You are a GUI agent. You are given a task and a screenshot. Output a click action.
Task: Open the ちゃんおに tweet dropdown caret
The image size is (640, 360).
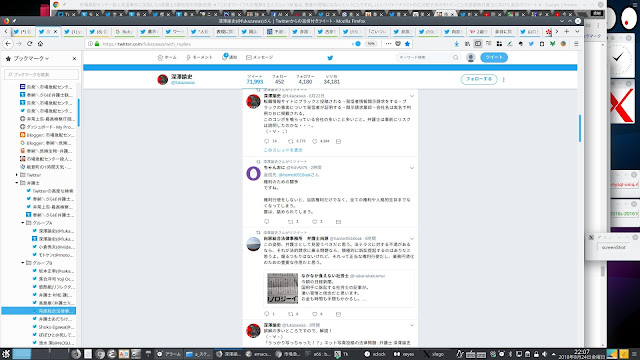coord(412,168)
